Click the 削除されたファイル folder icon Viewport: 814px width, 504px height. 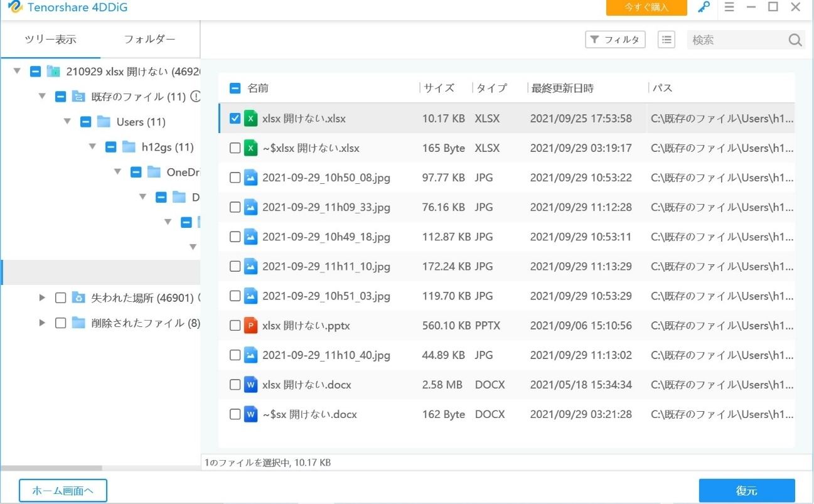coord(78,323)
